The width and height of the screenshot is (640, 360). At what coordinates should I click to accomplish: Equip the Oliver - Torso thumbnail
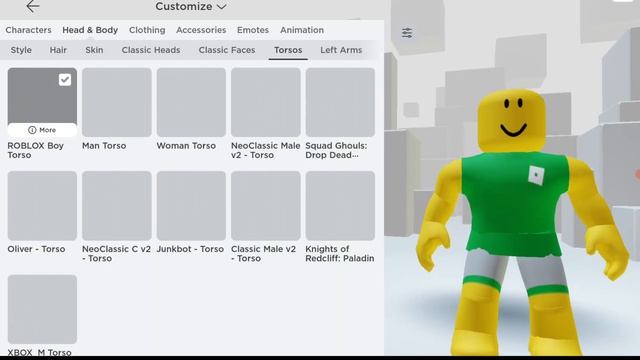pyautogui.click(x=42, y=206)
